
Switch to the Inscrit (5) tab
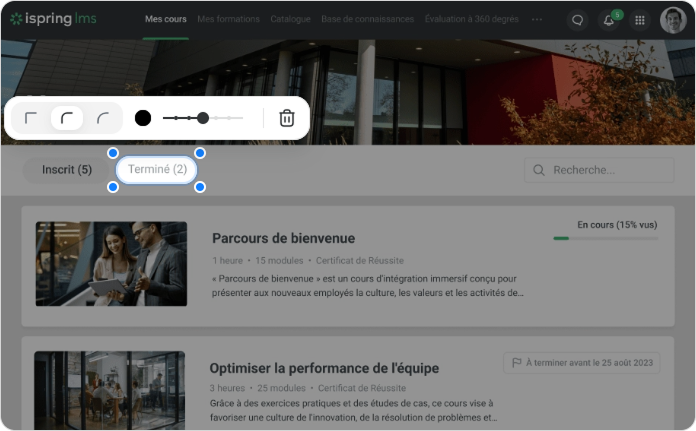pos(67,170)
